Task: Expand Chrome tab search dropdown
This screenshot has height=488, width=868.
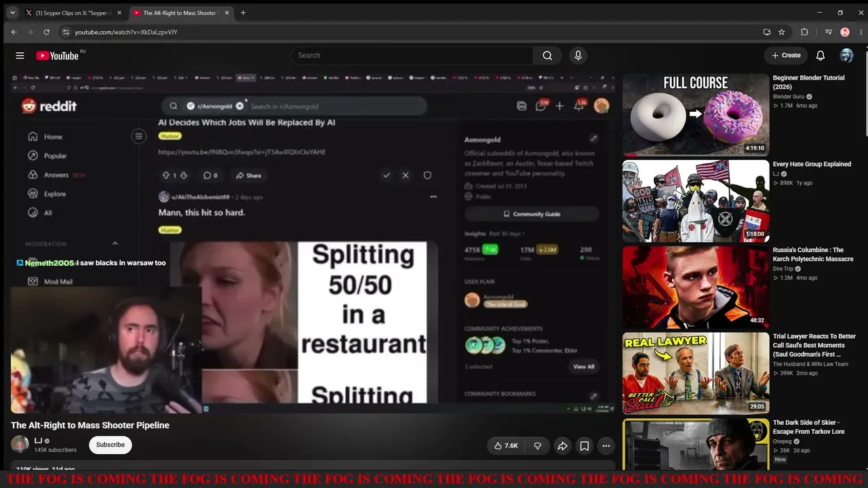Action: click(x=12, y=13)
